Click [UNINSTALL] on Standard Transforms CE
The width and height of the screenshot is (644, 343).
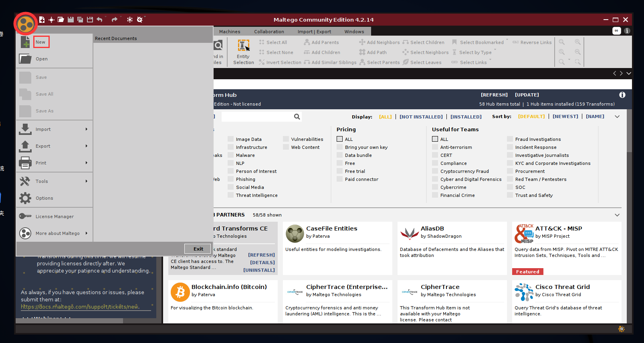259,270
